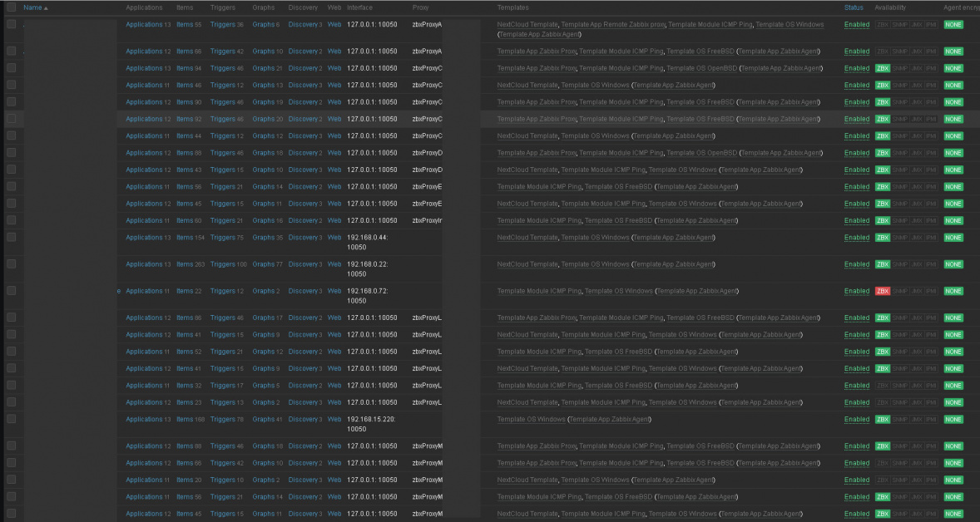Image resolution: width=980 pixels, height=522 pixels.
Task: Check the box for 192.168.0.72 host
Action: coord(12,290)
